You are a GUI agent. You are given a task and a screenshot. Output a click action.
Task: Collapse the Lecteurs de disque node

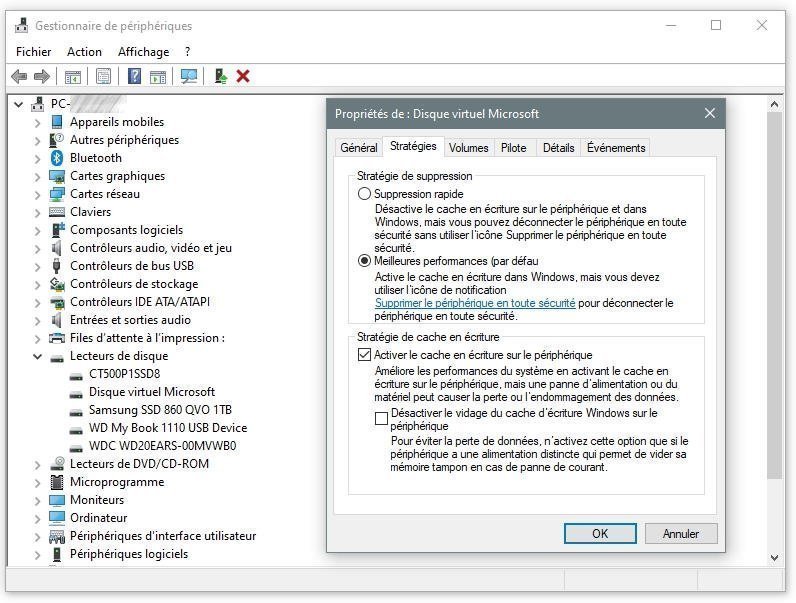(x=38, y=356)
